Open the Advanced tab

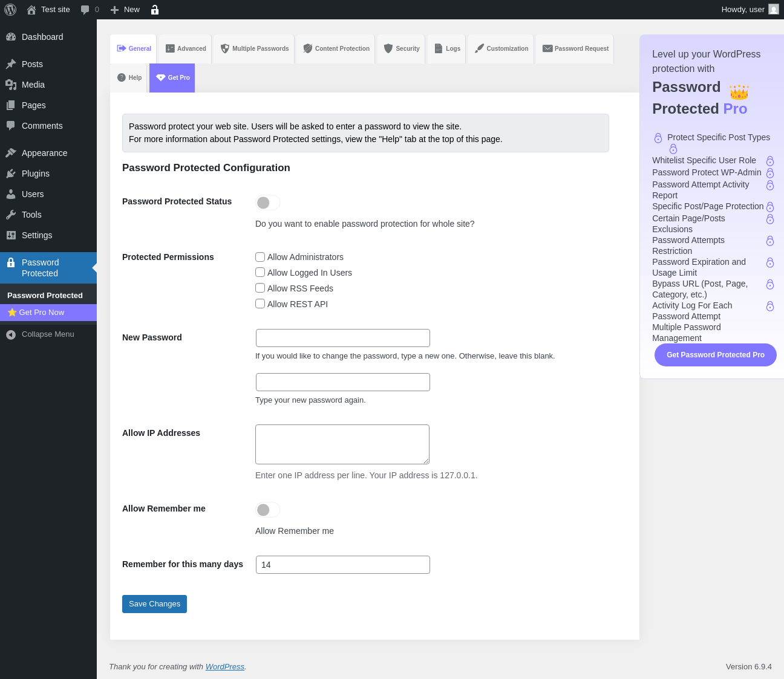tap(185, 49)
